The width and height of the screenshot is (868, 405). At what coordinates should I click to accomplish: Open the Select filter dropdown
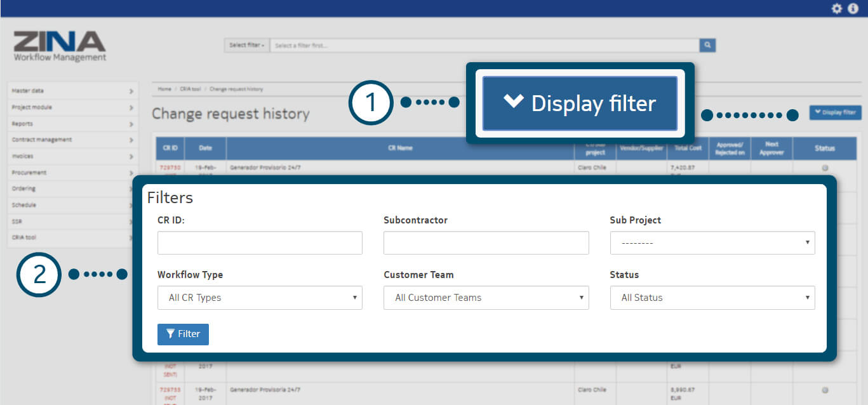pos(246,45)
